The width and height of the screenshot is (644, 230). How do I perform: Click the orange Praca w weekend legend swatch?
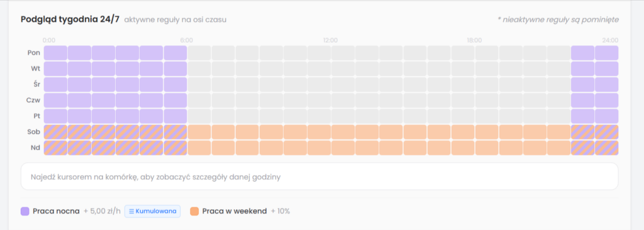point(195,212)
